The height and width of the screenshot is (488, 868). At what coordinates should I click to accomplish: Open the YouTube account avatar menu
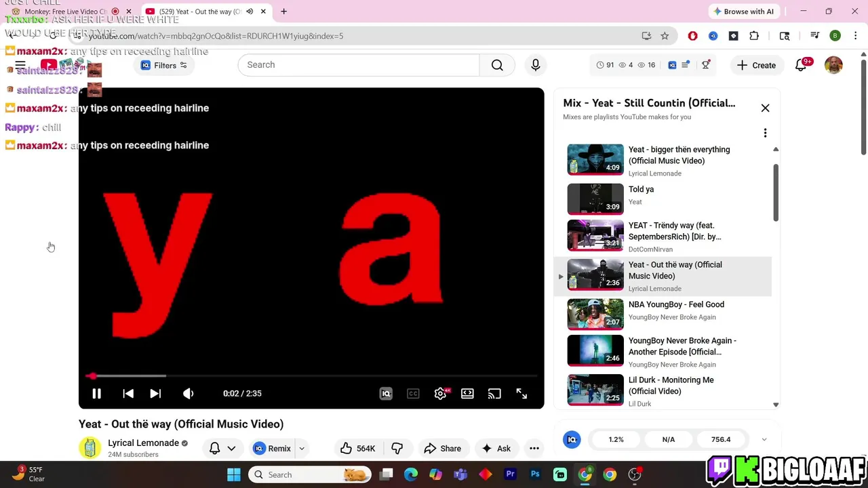pyautogui.click(x=833, y=65)
